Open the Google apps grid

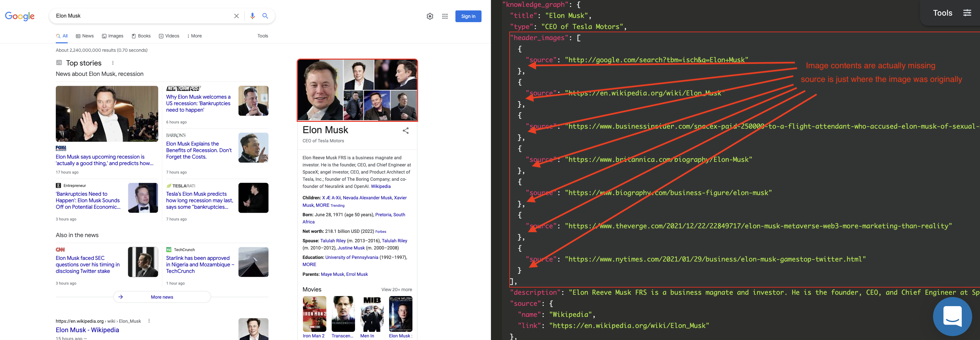445,16
